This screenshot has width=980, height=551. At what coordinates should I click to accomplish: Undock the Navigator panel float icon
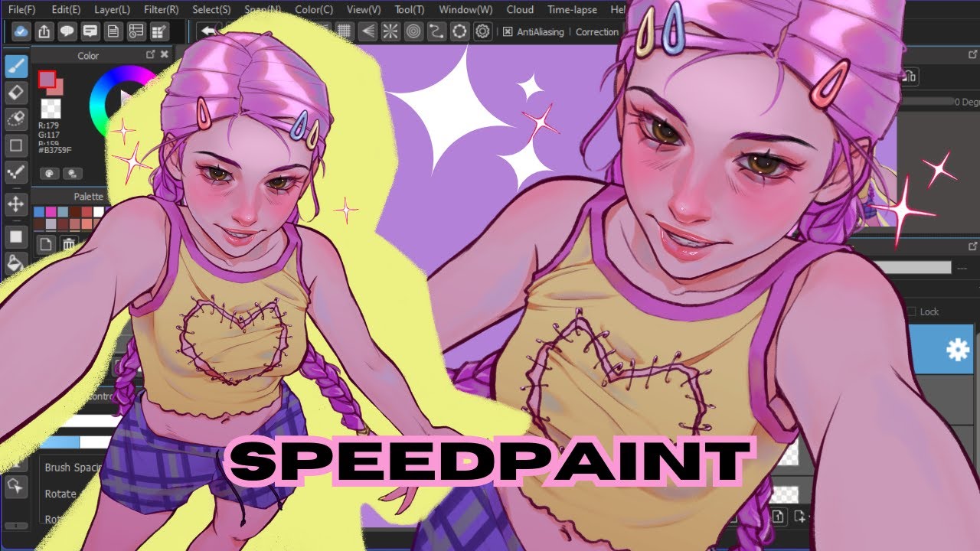972,55
